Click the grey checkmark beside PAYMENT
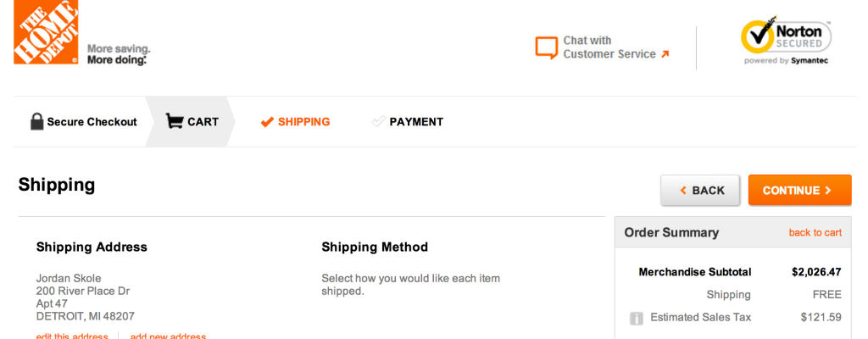The width and height of the screenshot is (868, 339). click(x=378, y=122)
